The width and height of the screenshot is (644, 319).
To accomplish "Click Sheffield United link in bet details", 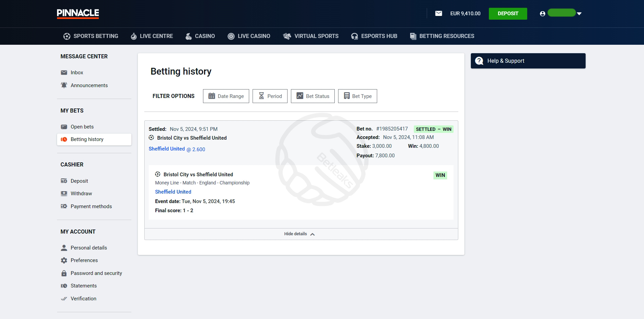I will pos(173,192).
